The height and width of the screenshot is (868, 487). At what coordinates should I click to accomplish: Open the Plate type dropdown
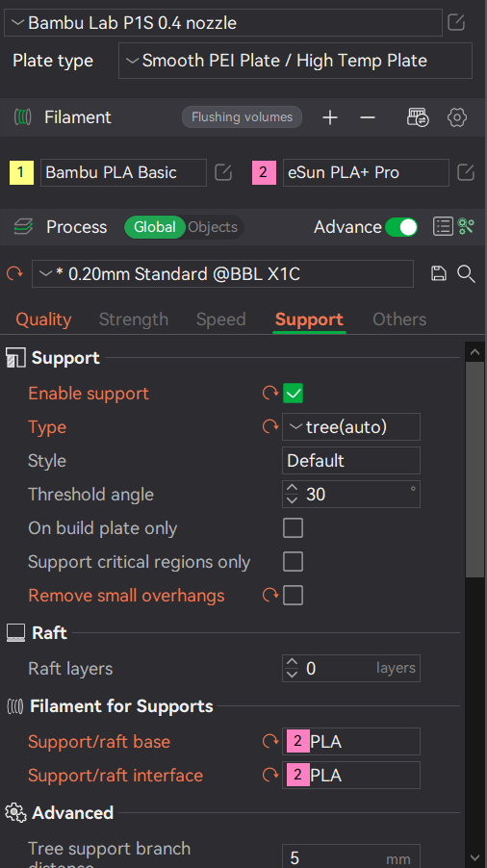[x=295, y=61]
